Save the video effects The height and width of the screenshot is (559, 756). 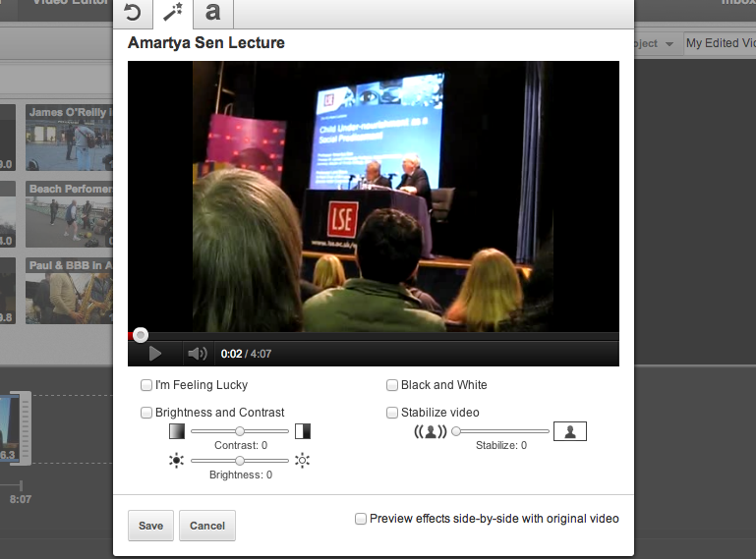[150, 526]
